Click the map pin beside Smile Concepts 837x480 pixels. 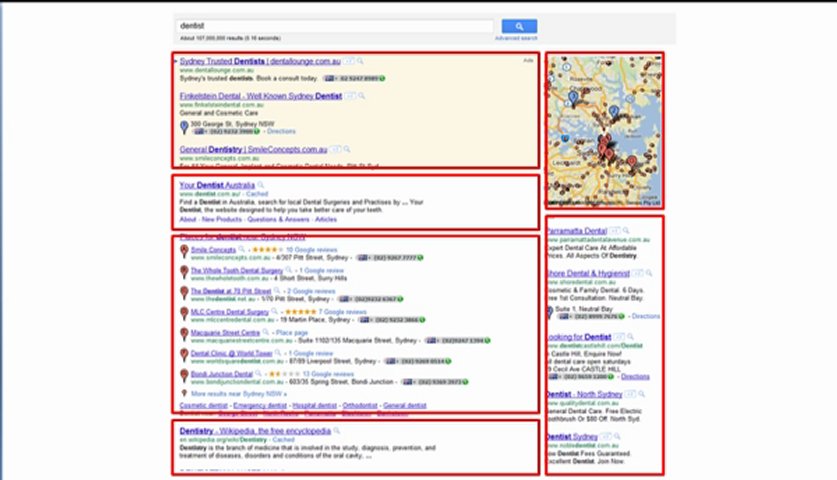click(184, 252)
